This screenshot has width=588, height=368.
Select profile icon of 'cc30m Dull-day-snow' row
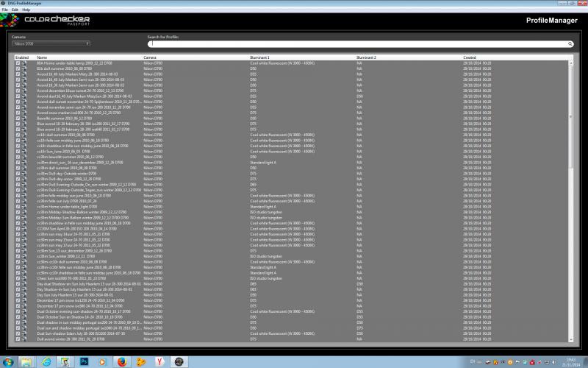click(24, 179)
